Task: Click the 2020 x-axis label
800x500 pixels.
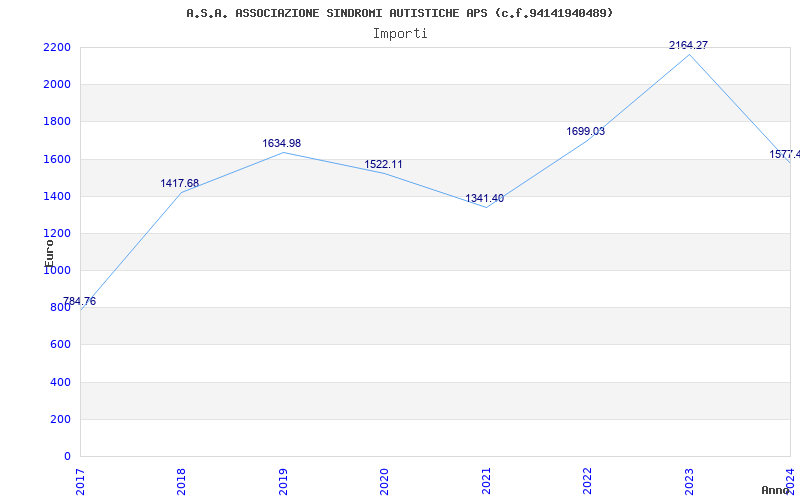Action: (384, 481)
